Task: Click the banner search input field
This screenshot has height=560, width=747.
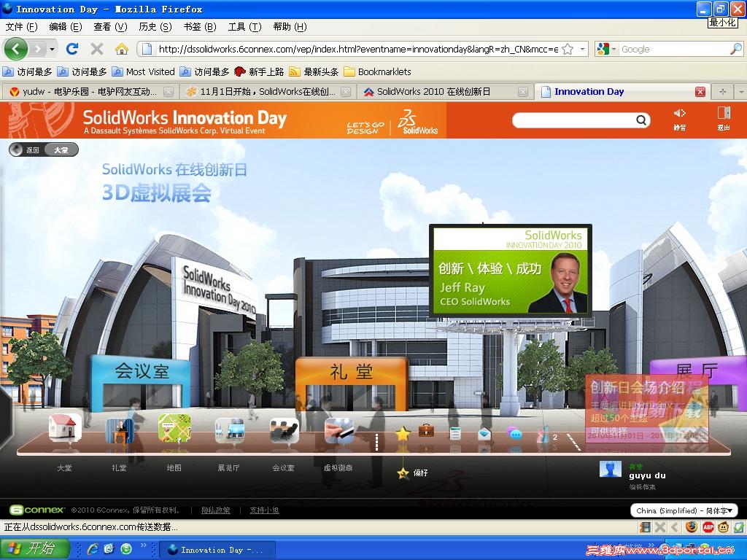Action: click(x=574, y=120)
